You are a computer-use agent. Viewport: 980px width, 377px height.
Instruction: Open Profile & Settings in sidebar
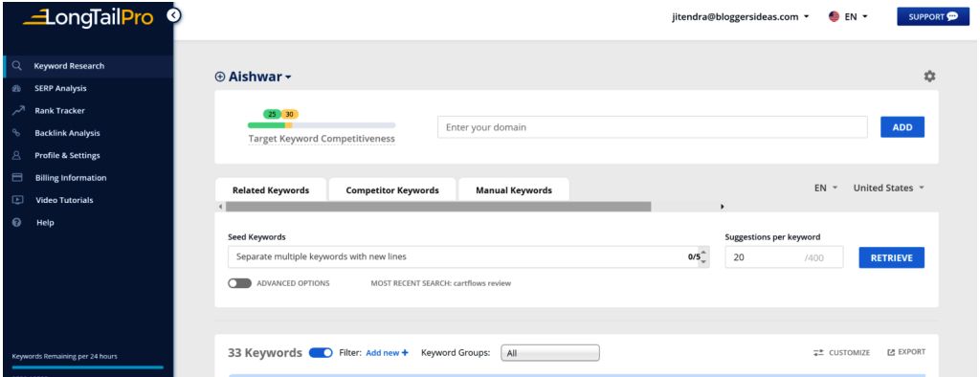click(67, 155)
